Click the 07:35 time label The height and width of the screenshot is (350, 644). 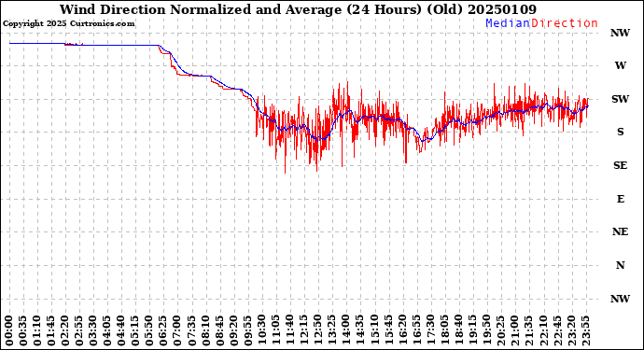192,331
